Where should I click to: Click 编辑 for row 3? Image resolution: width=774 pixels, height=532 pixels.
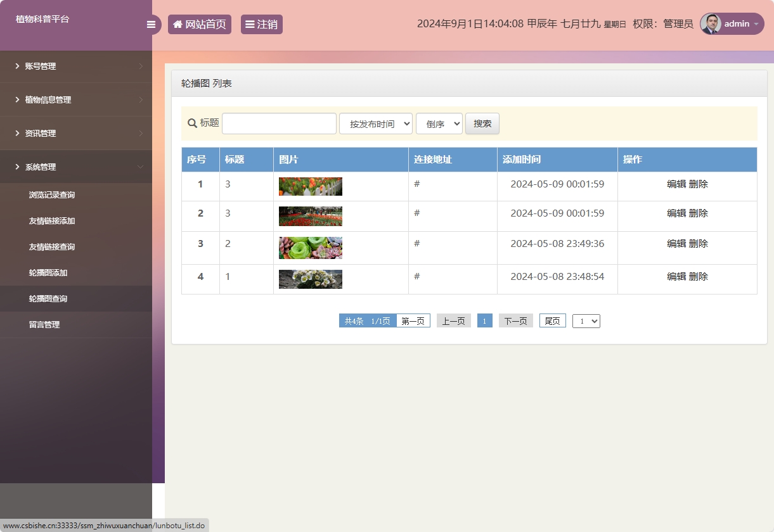pos(676,244)
